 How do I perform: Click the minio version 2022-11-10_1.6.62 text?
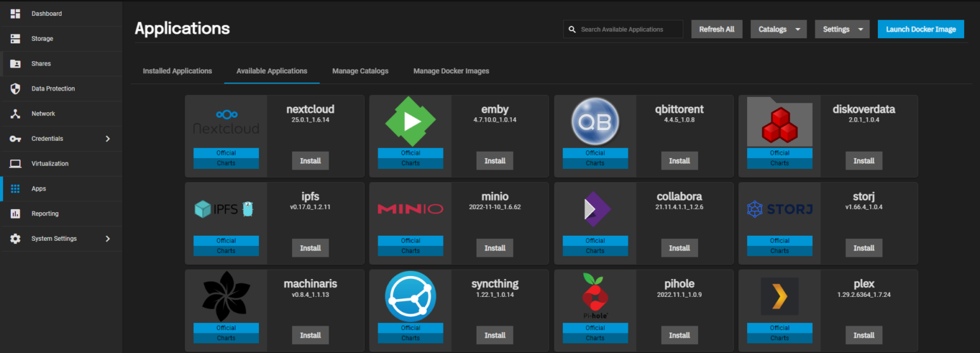click(x=495, y=207)
